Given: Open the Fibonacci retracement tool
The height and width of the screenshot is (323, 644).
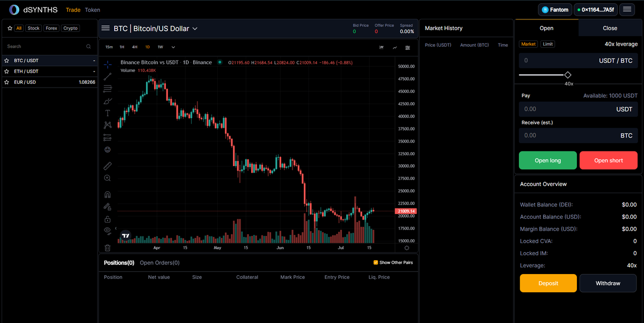Looking at the screenshot, I should (x=107, y=89).
